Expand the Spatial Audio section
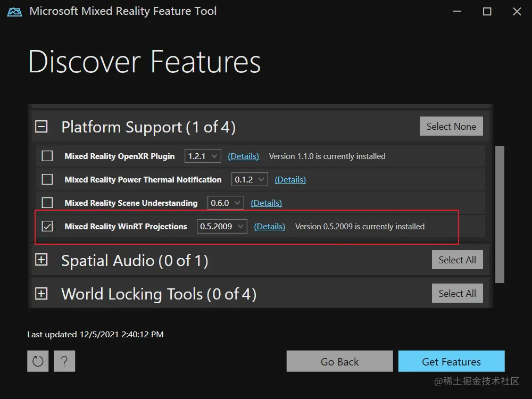532x399 pixels. click(x=41, y=260)
